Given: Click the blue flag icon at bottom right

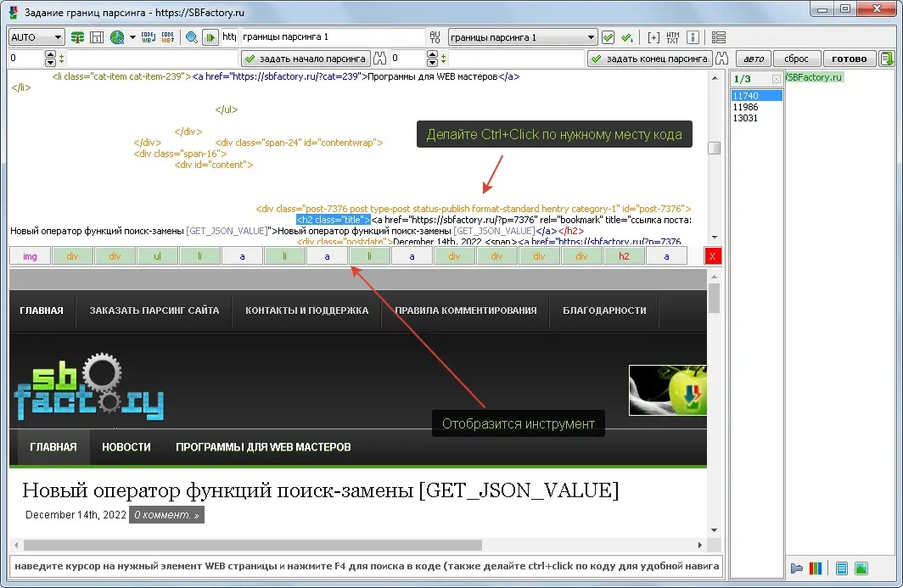Looking at the screenshot, I should (x=797, y=568).
